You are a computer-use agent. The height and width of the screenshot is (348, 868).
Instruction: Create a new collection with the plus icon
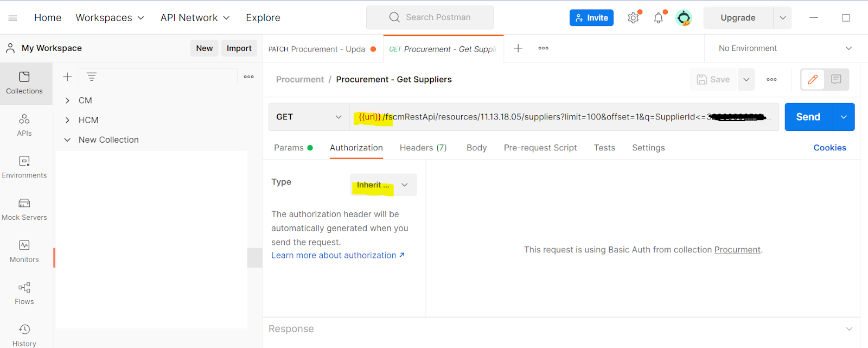(x=67, y=77)
